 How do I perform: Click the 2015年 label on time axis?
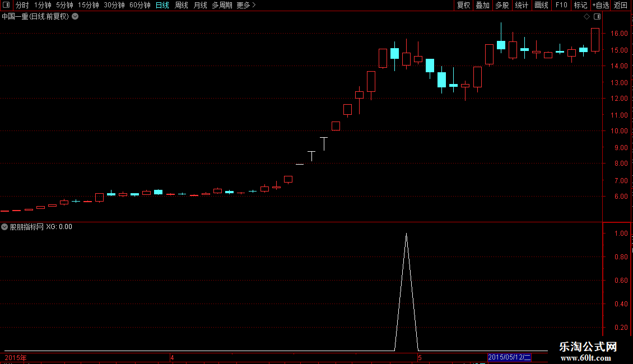16,357
